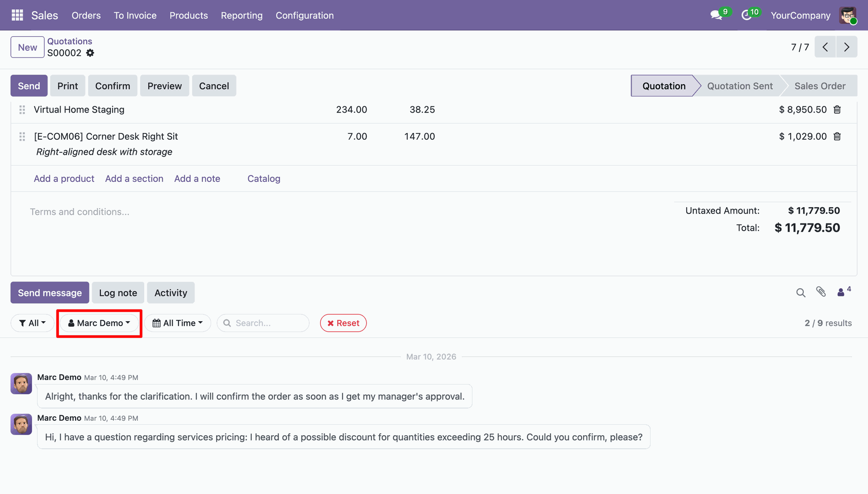
Task: Delete the Corner Desk Right Sit line
Action: [837, 136]
